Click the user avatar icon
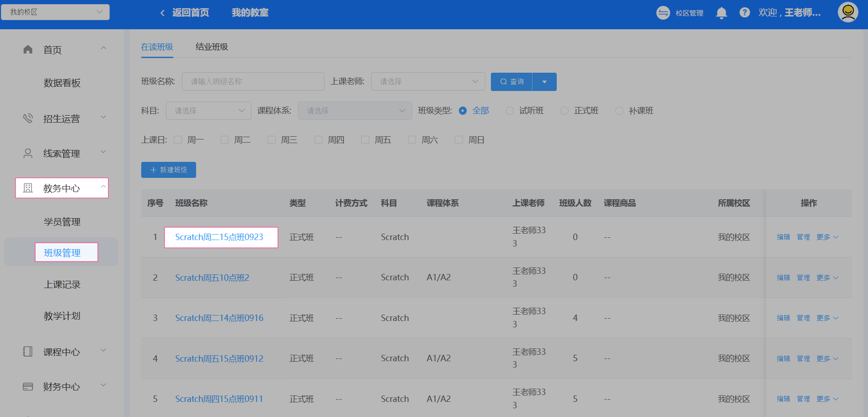This screenshot has width=868, height=417. (847, 12)
